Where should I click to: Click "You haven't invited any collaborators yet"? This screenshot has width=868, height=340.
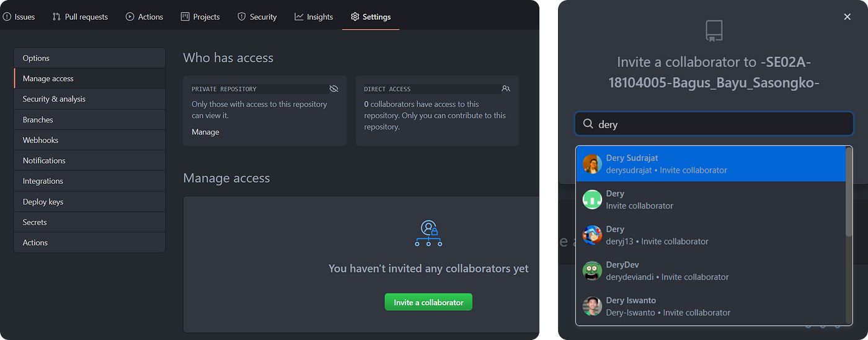428,269
